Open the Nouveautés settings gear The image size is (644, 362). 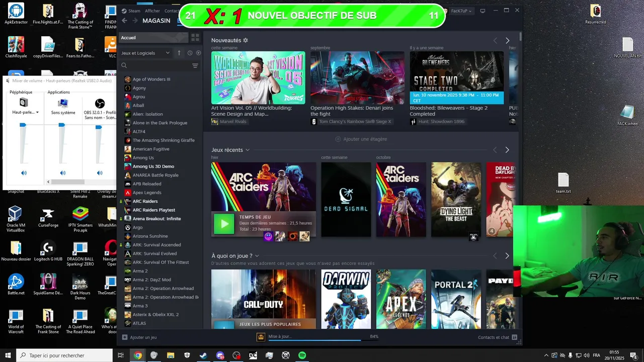(246, 40)
